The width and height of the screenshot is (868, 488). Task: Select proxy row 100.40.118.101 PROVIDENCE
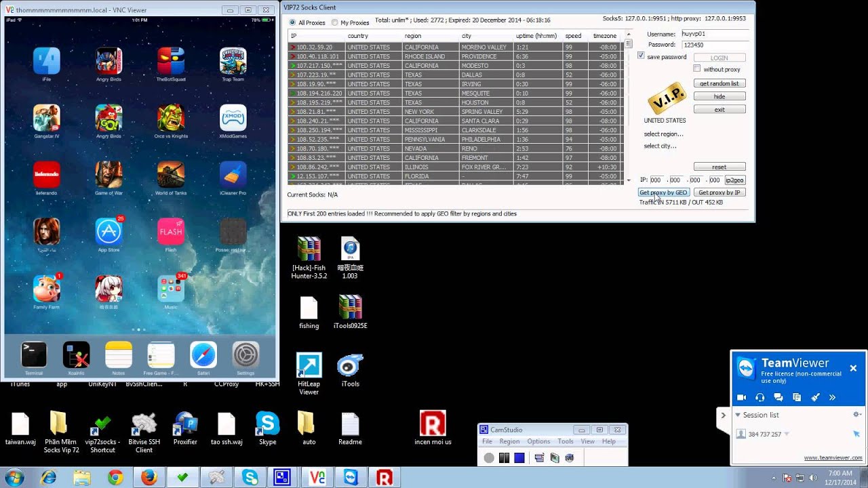click(x=456, y=56)
